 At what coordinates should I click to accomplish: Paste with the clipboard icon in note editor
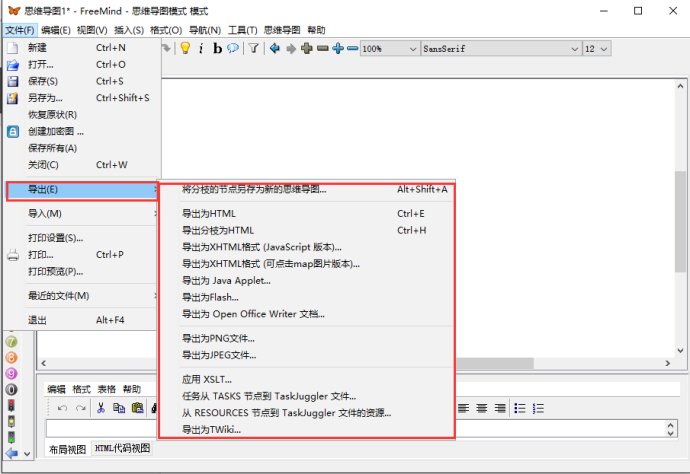click(137, 408)
